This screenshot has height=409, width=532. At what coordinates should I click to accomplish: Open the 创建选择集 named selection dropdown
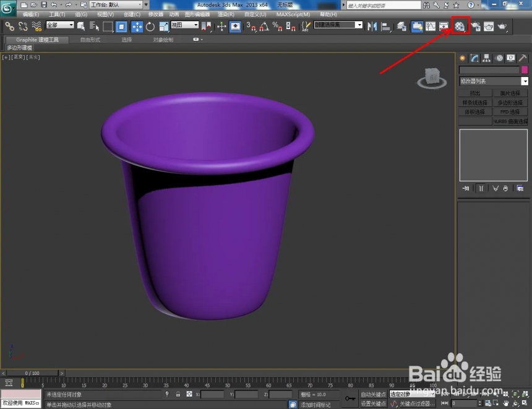(338, 25)
